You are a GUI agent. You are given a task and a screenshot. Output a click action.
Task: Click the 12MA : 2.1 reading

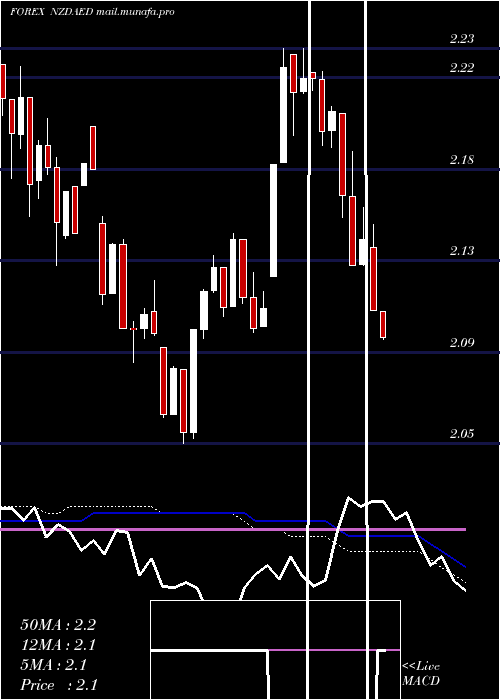[58, 645]
